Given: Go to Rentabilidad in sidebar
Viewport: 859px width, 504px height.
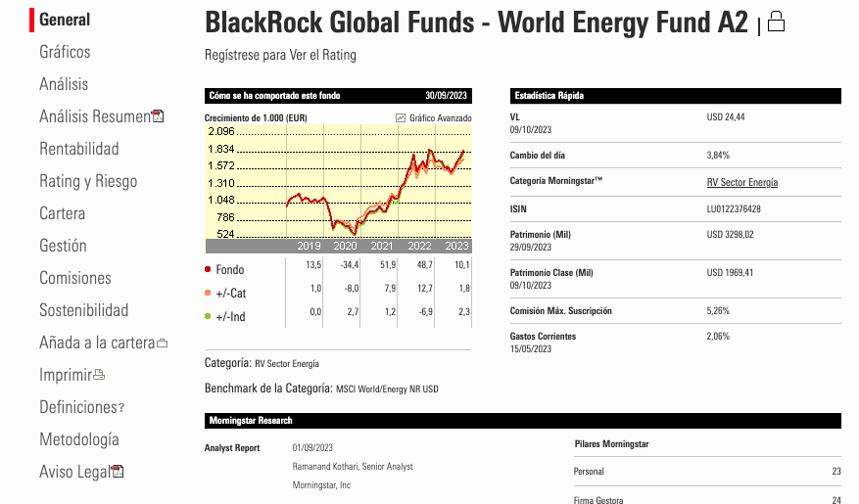Looking at the screenshot, I should (79, 149).
